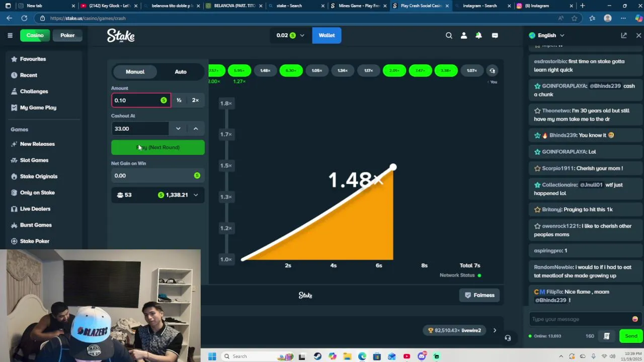
Task: Expand the players bet list 1,338.21
Action: [196, 195]
